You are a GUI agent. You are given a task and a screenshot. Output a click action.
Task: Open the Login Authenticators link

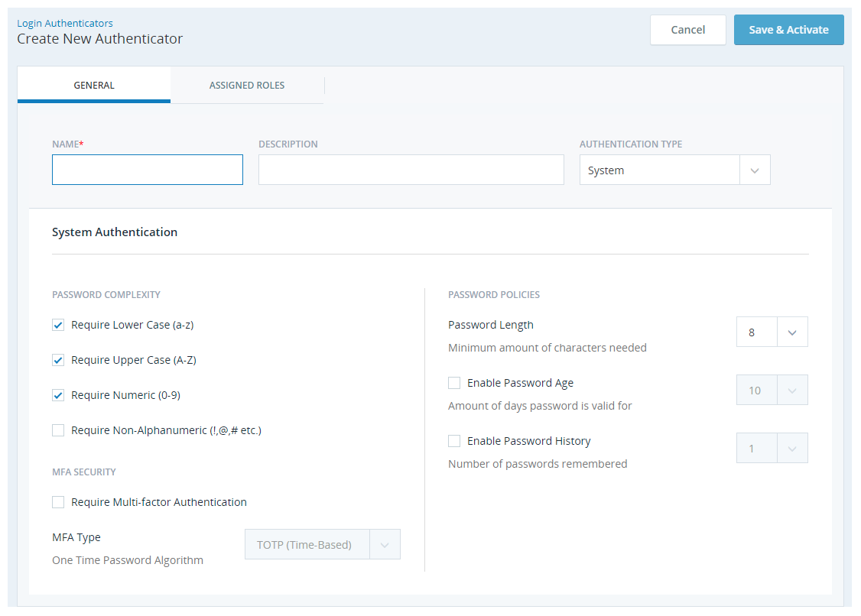point(64,22)
